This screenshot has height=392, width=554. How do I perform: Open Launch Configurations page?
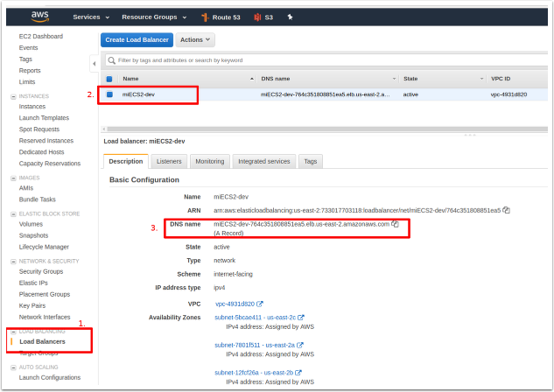tap(50, 377)
